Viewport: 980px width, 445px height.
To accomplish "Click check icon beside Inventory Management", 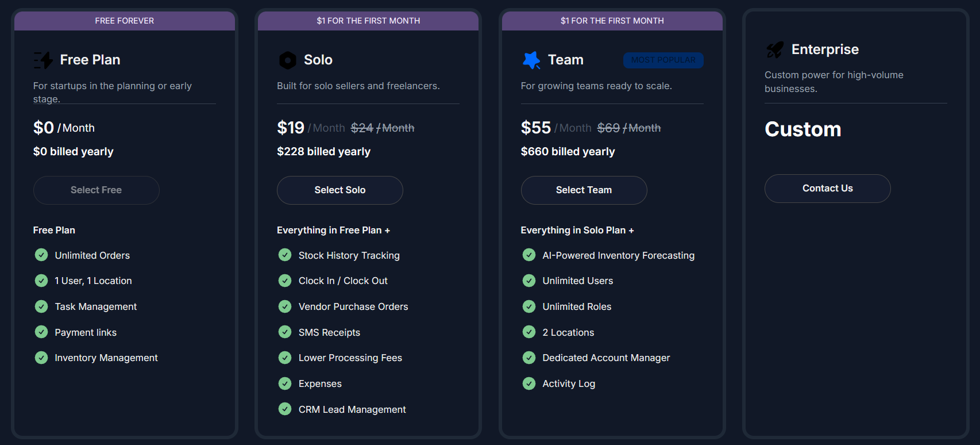I will 41,358.
